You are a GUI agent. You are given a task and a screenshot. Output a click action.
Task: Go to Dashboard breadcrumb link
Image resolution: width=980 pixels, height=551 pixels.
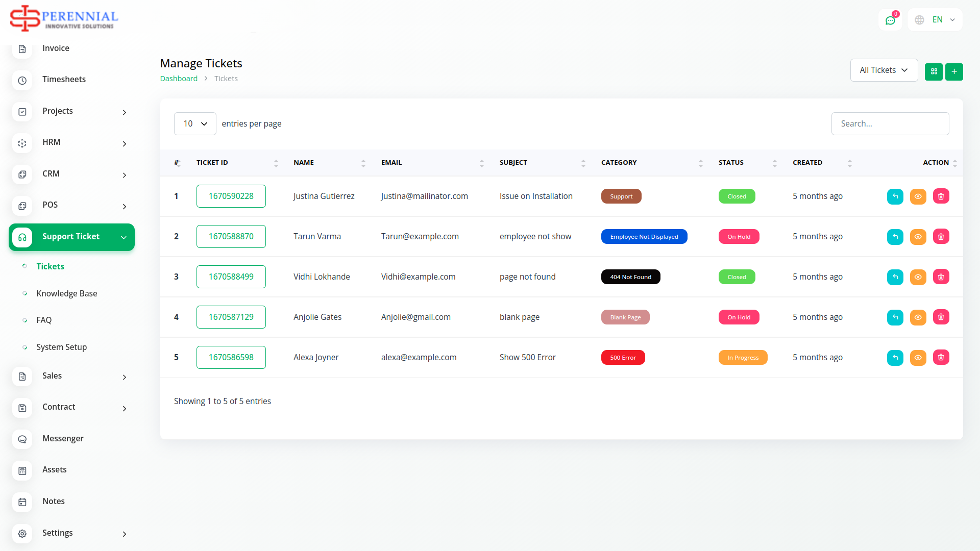tap(179, 79)
